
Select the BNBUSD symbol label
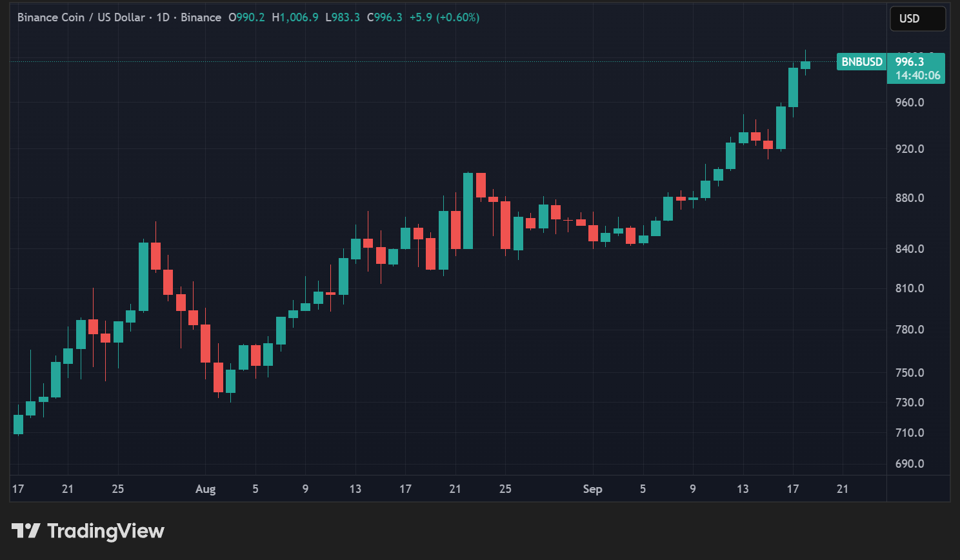click(x=861, y=62)
